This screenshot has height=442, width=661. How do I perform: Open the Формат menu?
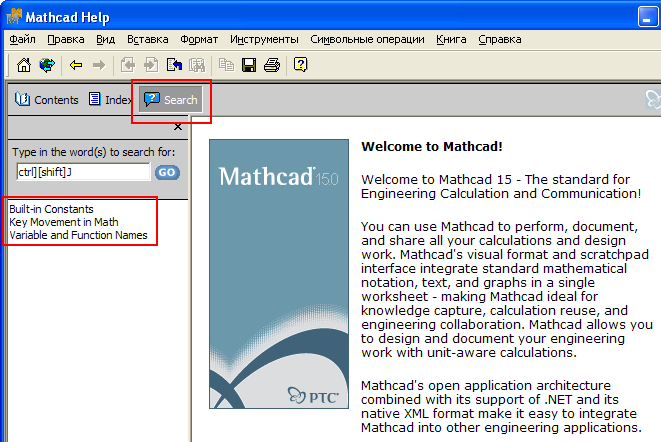[x=199, y=39]
